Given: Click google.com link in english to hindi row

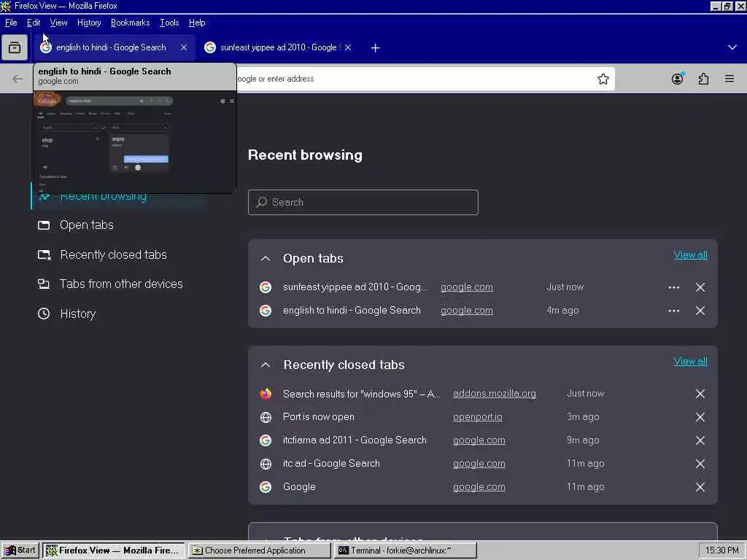Looking at the screenshot, I should pyautogui.click(x=467, y=311).
